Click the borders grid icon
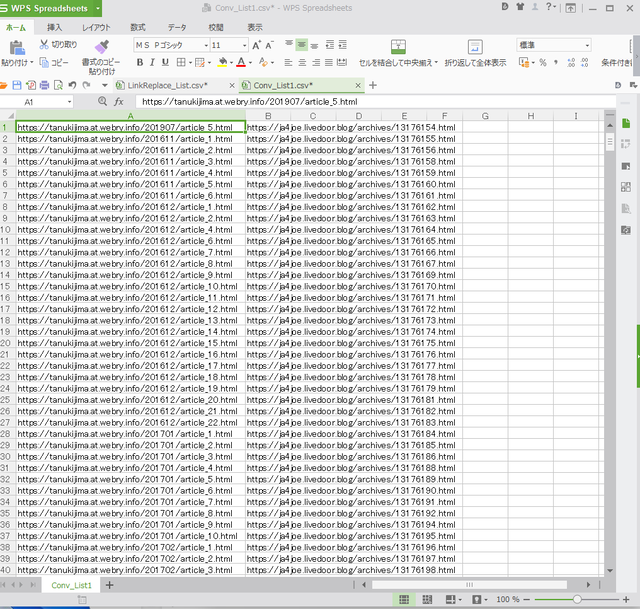 180,62
